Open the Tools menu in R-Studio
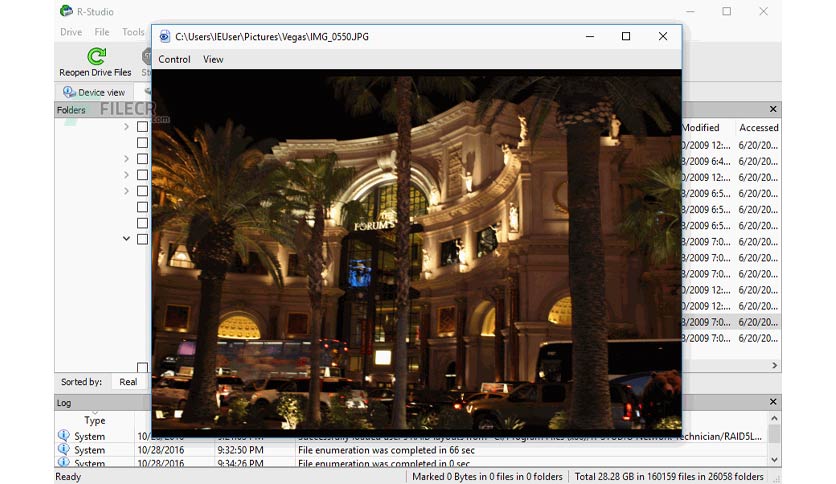Viewport: 836px width, 484px height. [x=133, y=32]
